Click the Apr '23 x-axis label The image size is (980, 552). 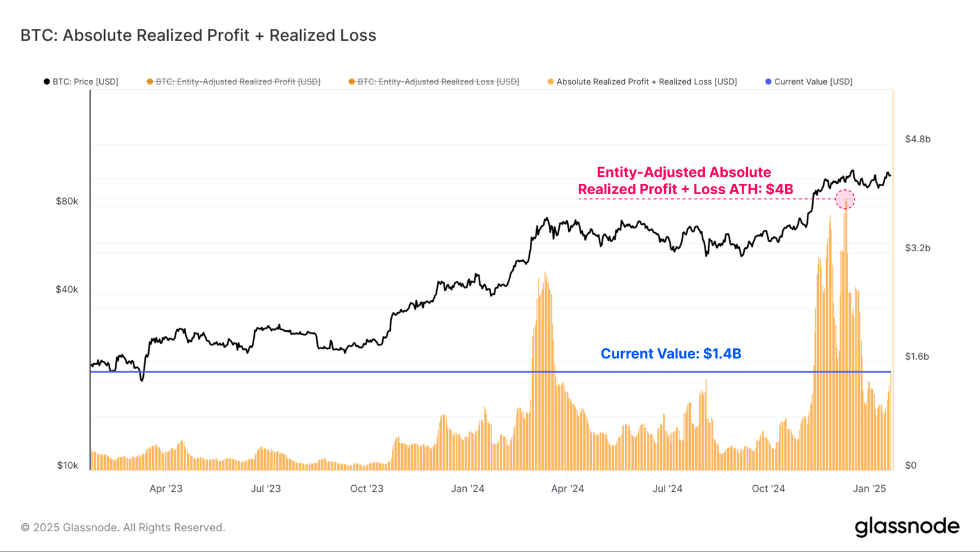tap(166, 488)
